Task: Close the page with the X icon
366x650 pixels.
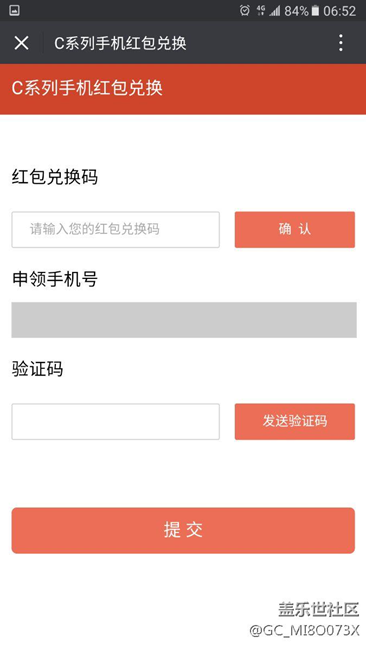Action: click(21, 43)
